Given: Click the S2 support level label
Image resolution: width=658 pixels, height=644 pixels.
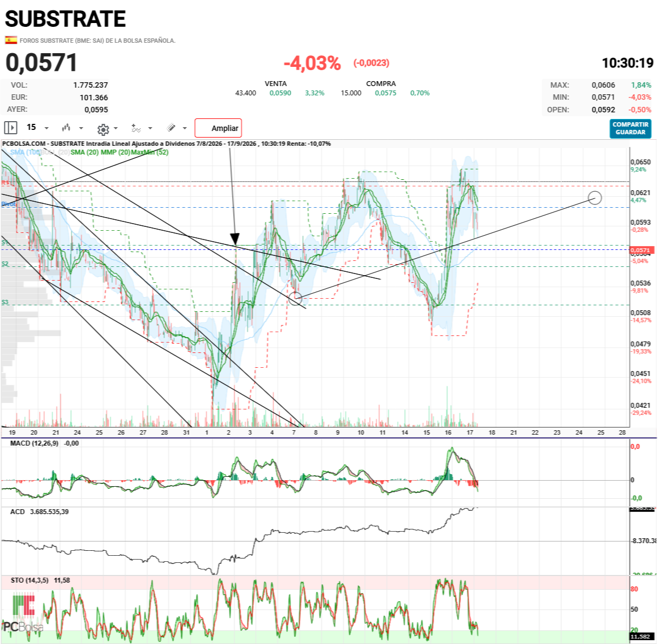Looking at the screenshot, I should 5,264.
